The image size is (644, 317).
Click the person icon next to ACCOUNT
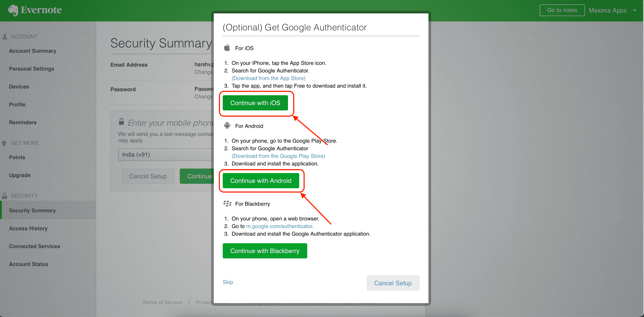coord(5,37)
